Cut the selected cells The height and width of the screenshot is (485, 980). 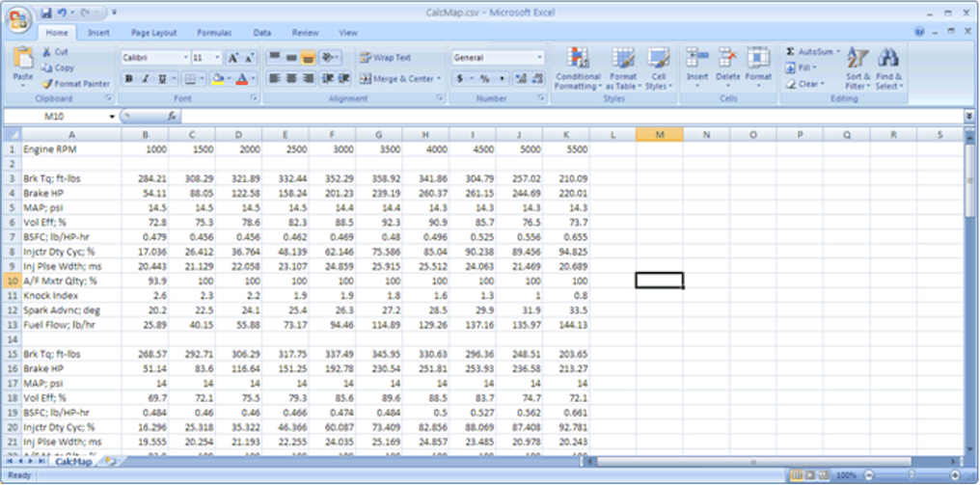55,52
